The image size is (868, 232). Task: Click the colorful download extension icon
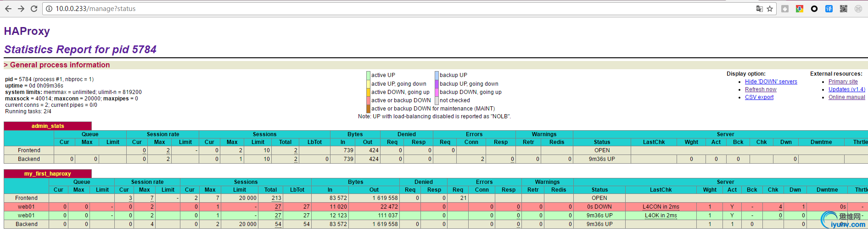point(800,9)
